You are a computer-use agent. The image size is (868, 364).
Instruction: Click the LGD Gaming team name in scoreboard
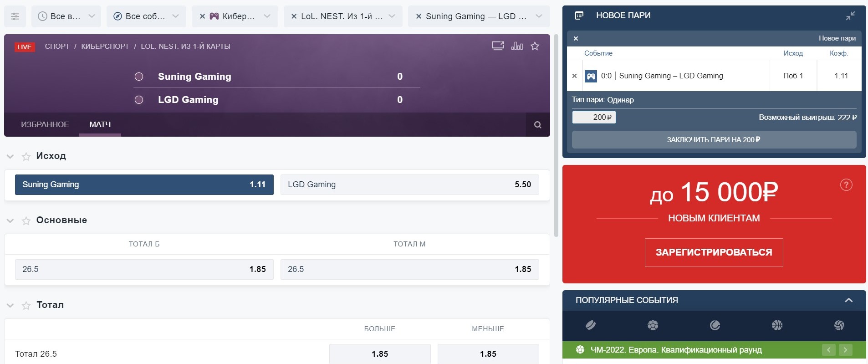188,100
